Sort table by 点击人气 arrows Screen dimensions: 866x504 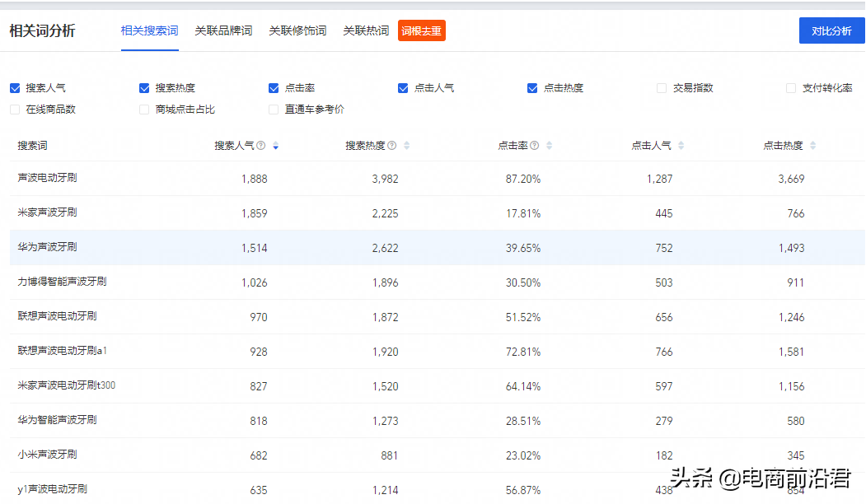click(681, 146)
